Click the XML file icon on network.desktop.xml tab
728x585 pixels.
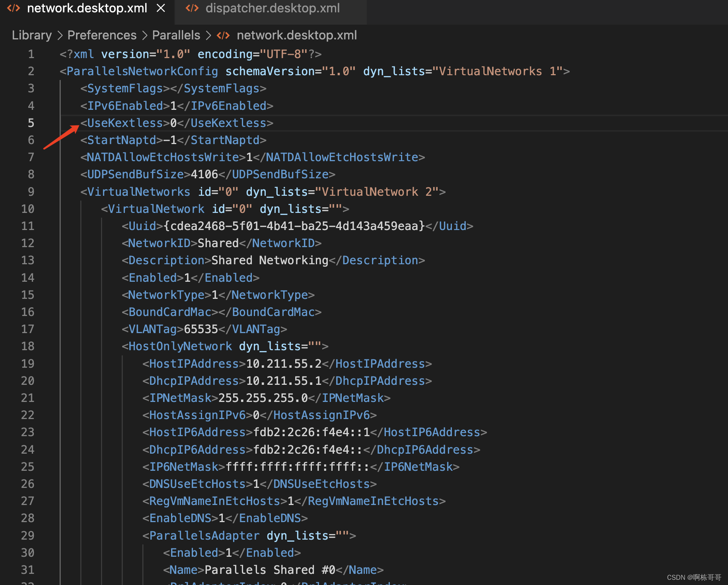(x=14, y=8)
